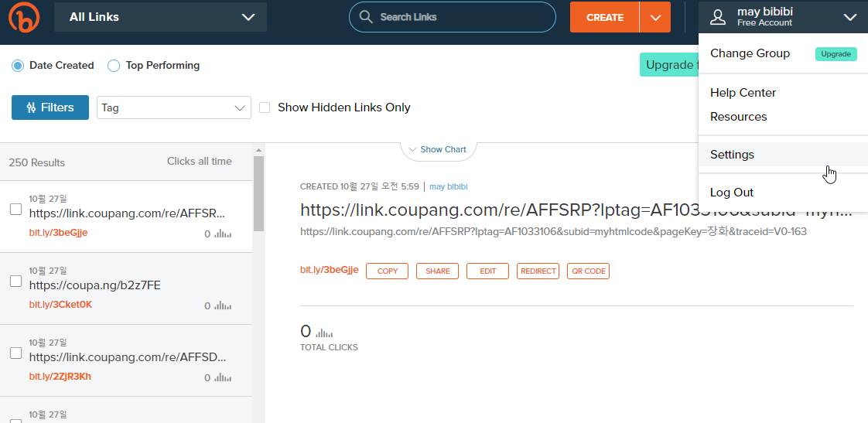Click the bar chart icon for bit.ly/2ZjR3Kh row
Screen dimensions: 868x423
pyautogui.click(x=223, y=378)
